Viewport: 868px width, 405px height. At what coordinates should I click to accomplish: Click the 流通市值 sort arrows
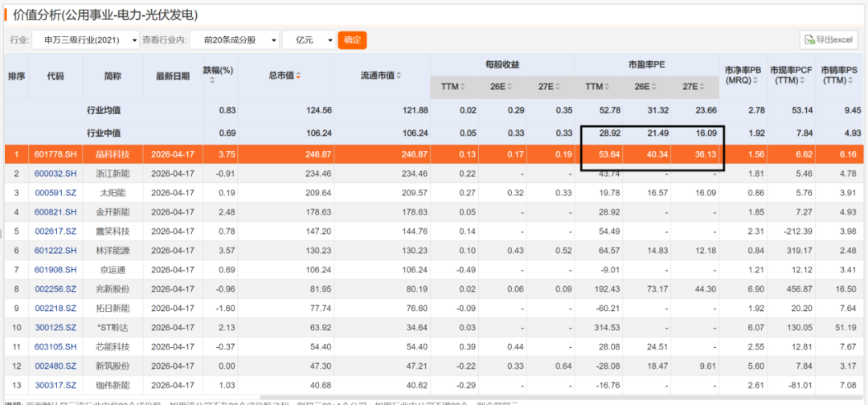[399, 76]
